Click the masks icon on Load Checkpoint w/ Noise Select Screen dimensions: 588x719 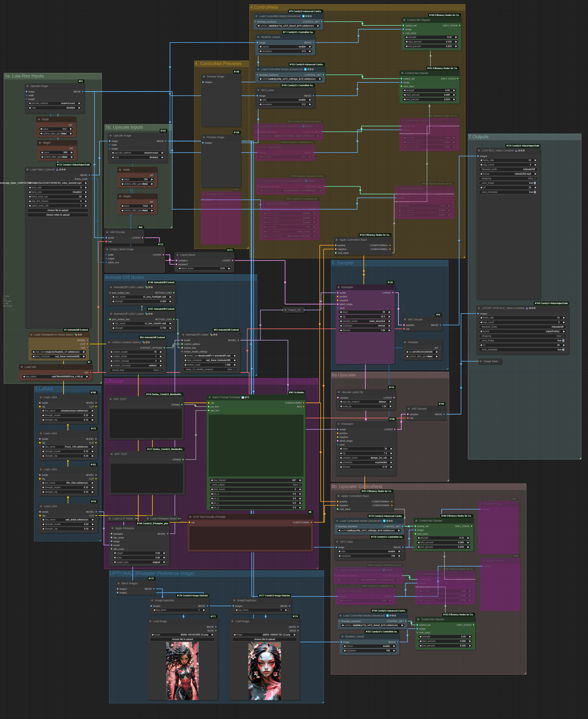[75, 335]
